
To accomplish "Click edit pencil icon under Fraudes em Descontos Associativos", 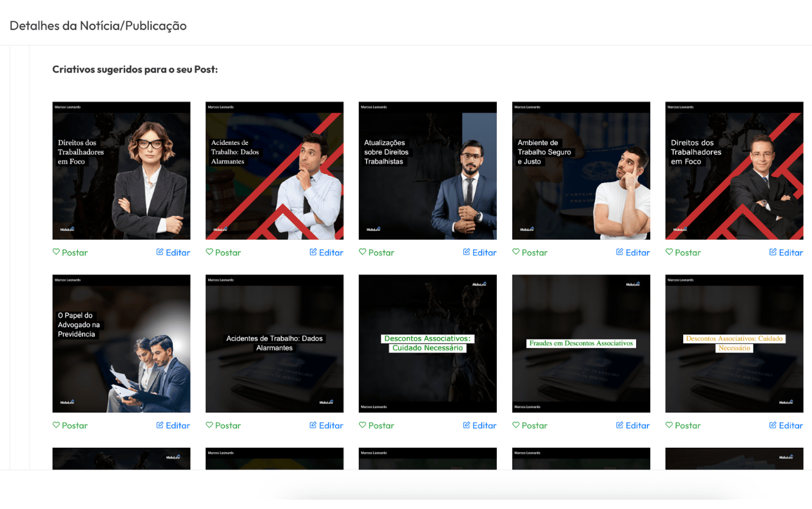I will 620,425.
